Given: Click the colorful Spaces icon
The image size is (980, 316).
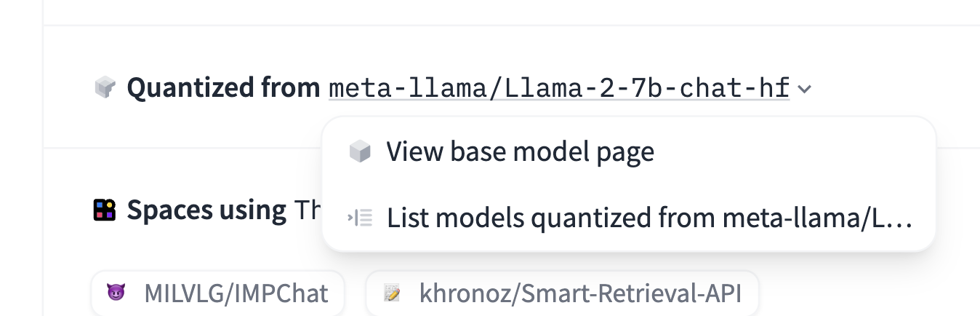Looking at the screenshot, I should click(105, 210).
